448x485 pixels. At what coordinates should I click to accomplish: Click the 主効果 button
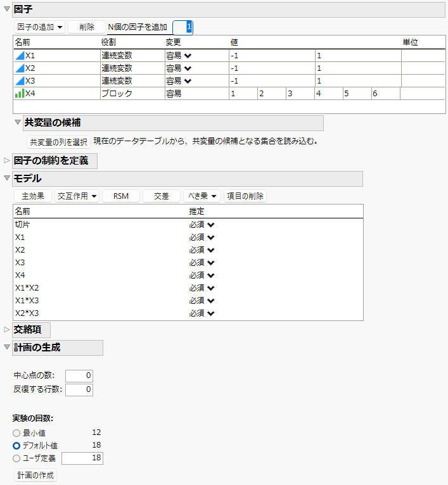coord(33,196)
